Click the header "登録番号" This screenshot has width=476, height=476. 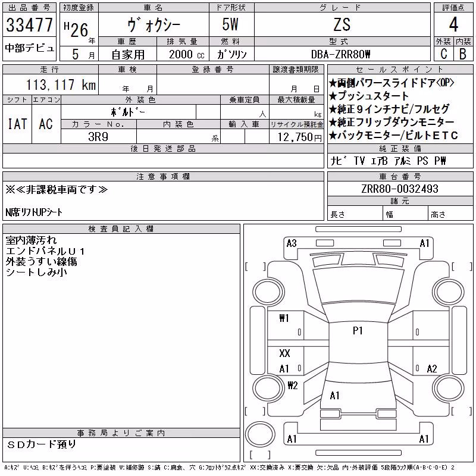point(212,70)
